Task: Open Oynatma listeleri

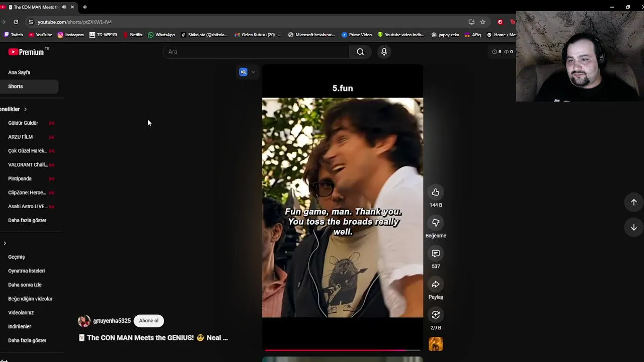Action: click(x=26, y=271)
